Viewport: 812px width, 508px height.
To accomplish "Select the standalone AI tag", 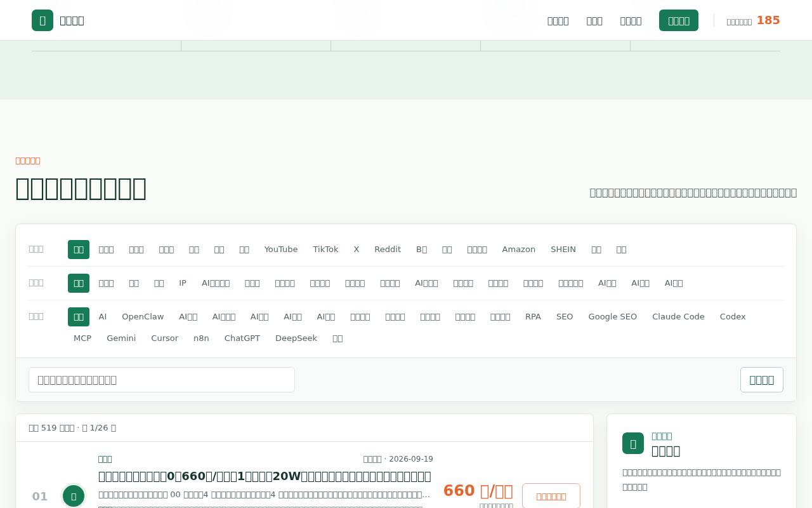I will 103,317.
